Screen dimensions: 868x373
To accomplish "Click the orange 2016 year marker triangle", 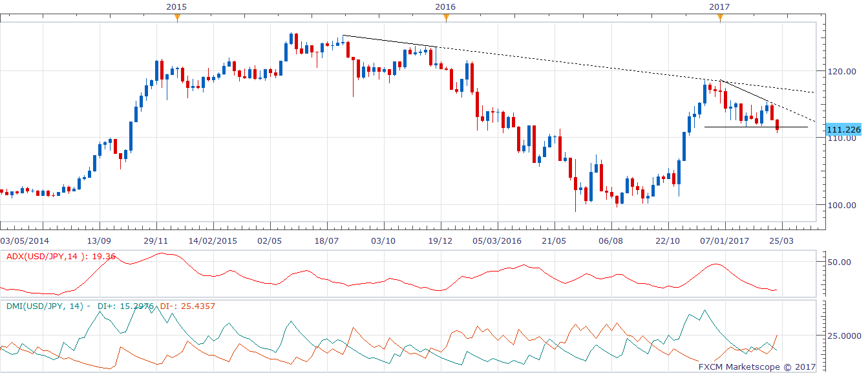I will pyautogui.click(x=446, y=17).
